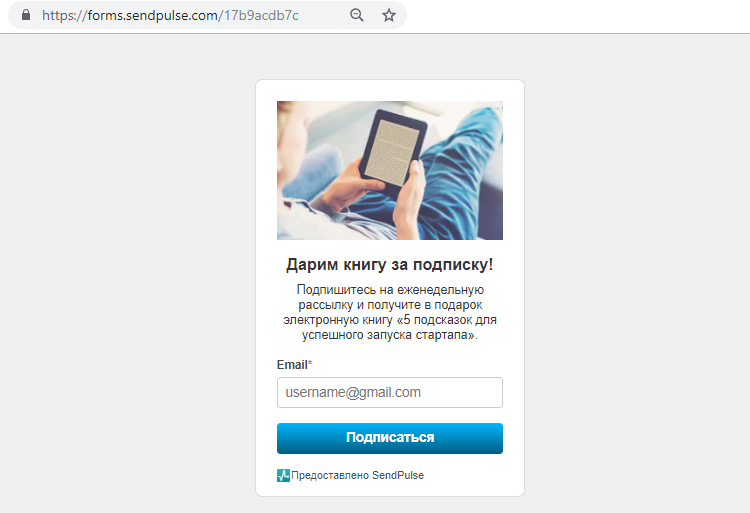
Task: Click the SendPulse logo icon
Action: pos(283,475)
